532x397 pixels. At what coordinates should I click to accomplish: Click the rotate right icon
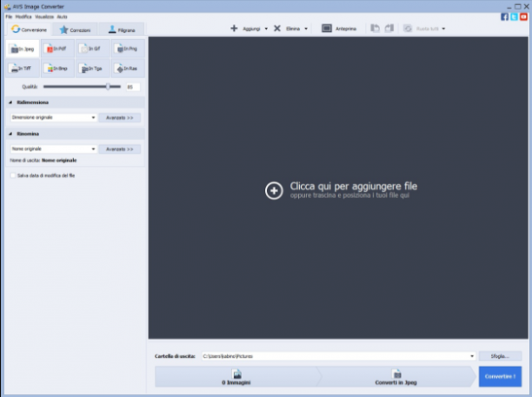pyautogui.click(x=389, y=29)
